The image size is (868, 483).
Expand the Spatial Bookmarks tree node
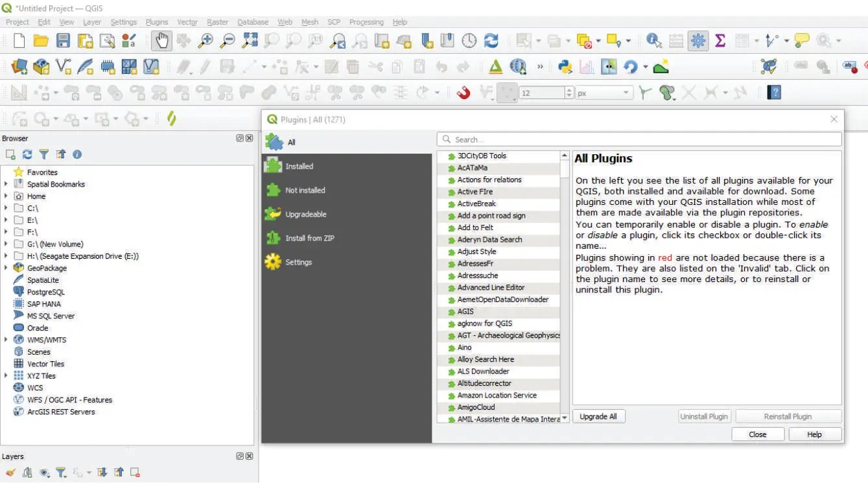point(6,184)
